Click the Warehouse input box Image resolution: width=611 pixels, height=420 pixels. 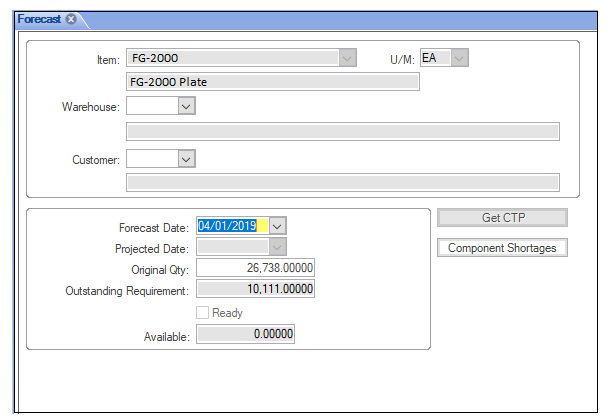coord(152,106)
